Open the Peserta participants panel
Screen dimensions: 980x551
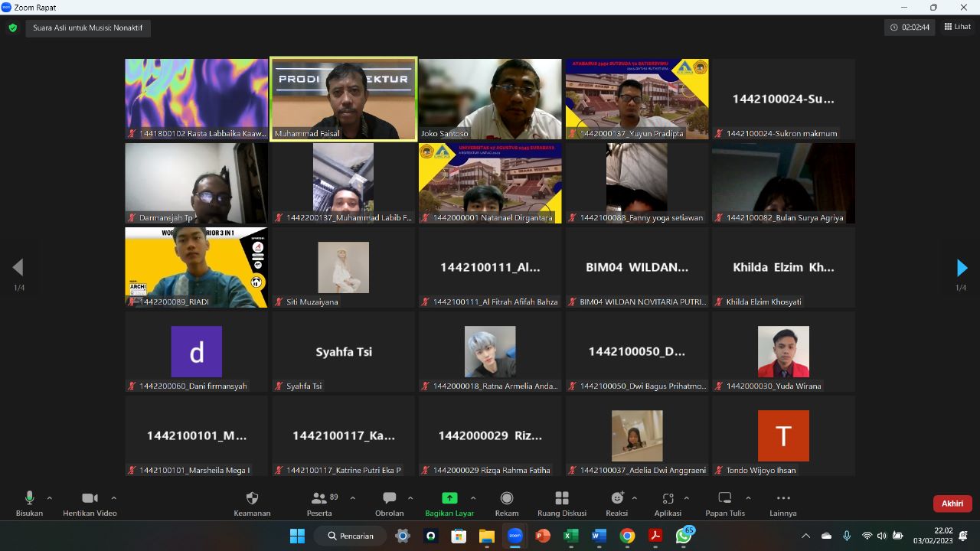pyautogui.click(x=319, y=499)
